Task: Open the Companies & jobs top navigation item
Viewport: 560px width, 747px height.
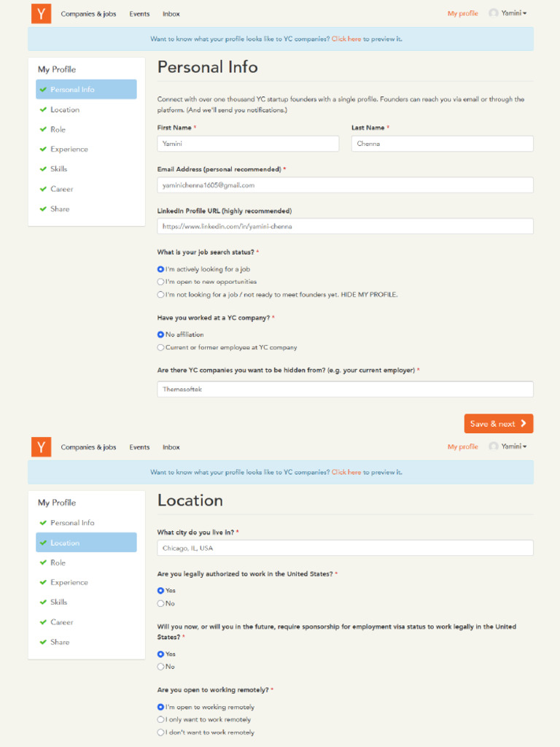Action: click(88, 14)
